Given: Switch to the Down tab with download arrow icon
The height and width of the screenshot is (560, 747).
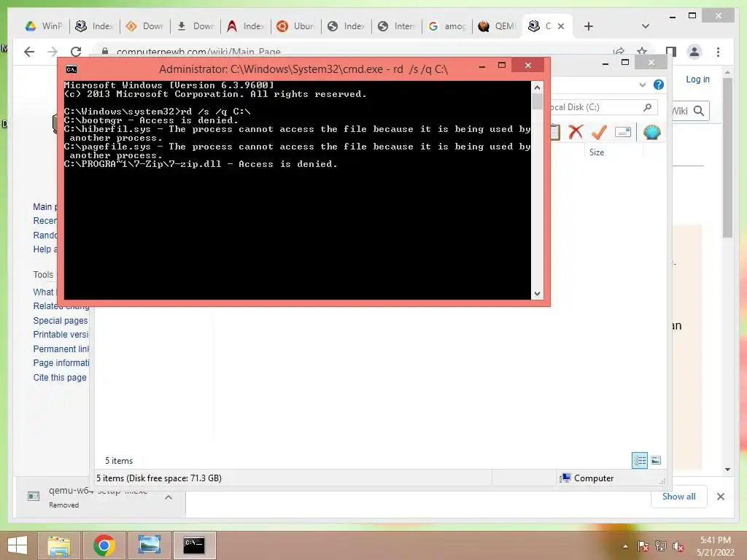Looking at the screenshot, I should 195,26.
